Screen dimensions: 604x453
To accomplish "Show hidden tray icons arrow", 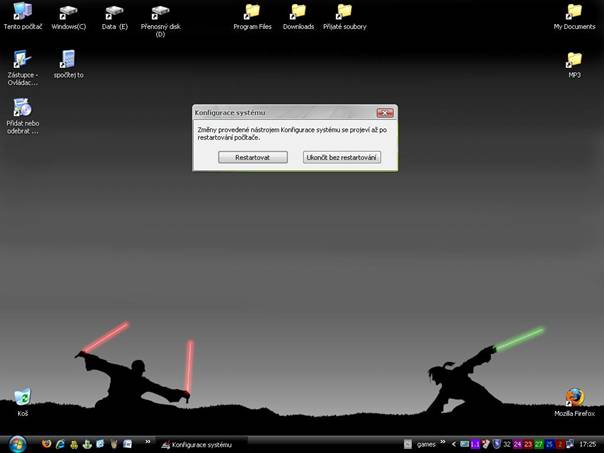I will 454,444.
